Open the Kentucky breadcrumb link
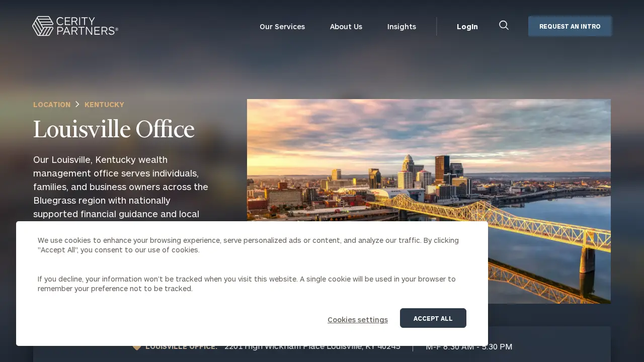Image resolution: width=644 pixels, height=362 pixels. click(104, 105)
